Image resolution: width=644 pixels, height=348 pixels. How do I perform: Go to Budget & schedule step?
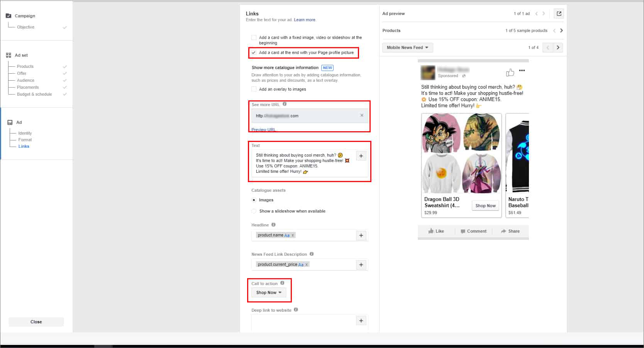tap(34, 94)
